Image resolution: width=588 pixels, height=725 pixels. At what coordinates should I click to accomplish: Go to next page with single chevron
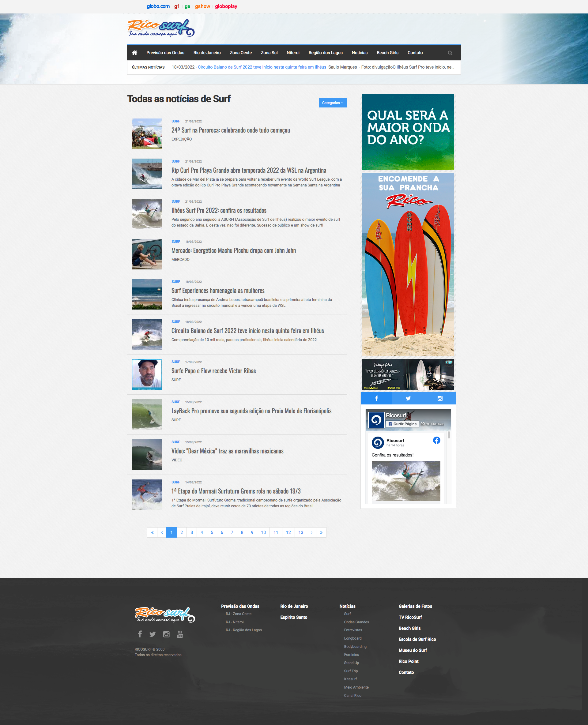[x=311, y=532]
